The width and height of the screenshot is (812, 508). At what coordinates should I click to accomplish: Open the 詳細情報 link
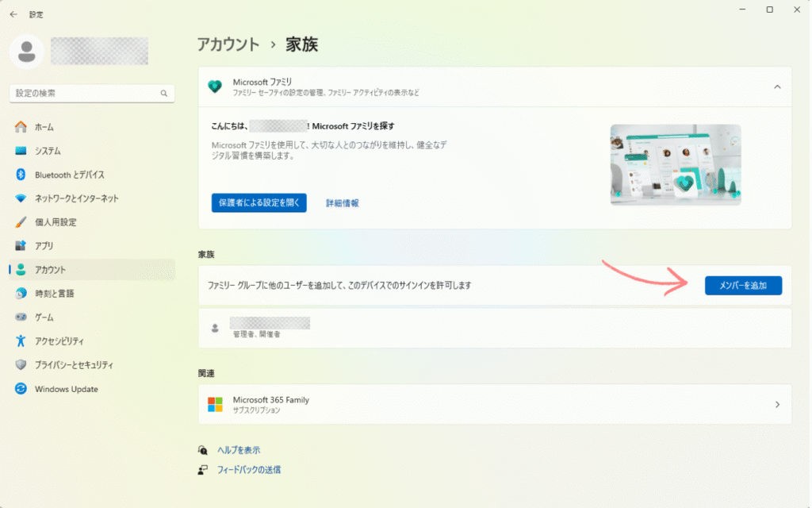click(343, 203)
